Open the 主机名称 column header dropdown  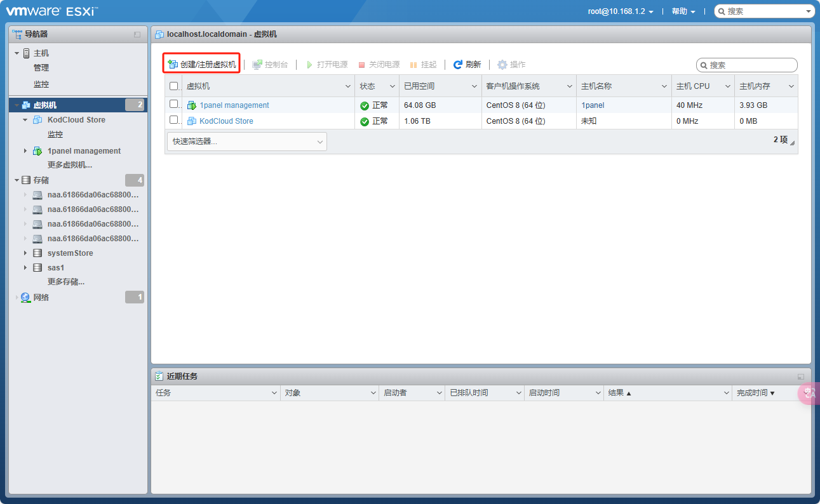664,86
